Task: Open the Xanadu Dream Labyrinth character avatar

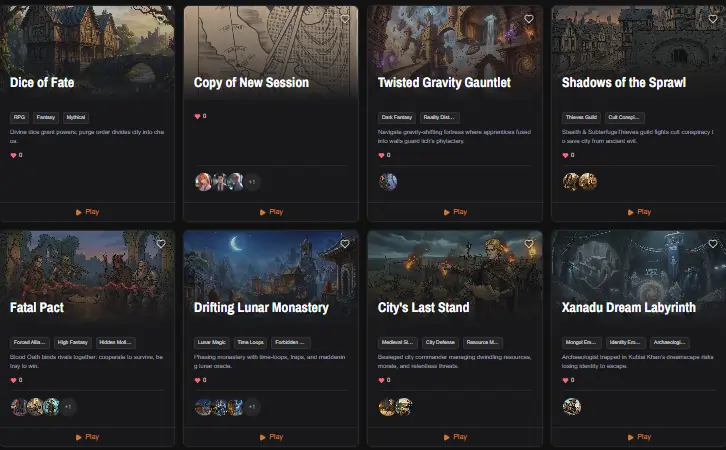Action: [x=572, y=406]
